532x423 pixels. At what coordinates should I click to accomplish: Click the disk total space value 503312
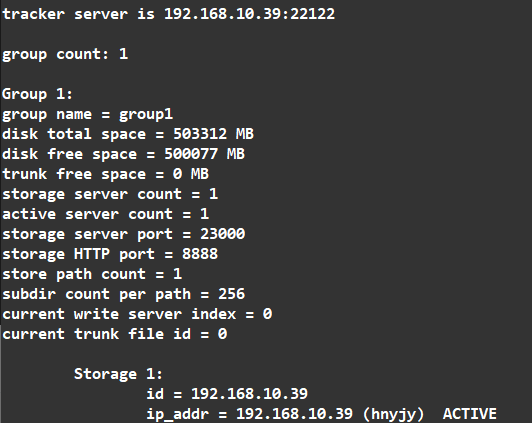(200, 134)
